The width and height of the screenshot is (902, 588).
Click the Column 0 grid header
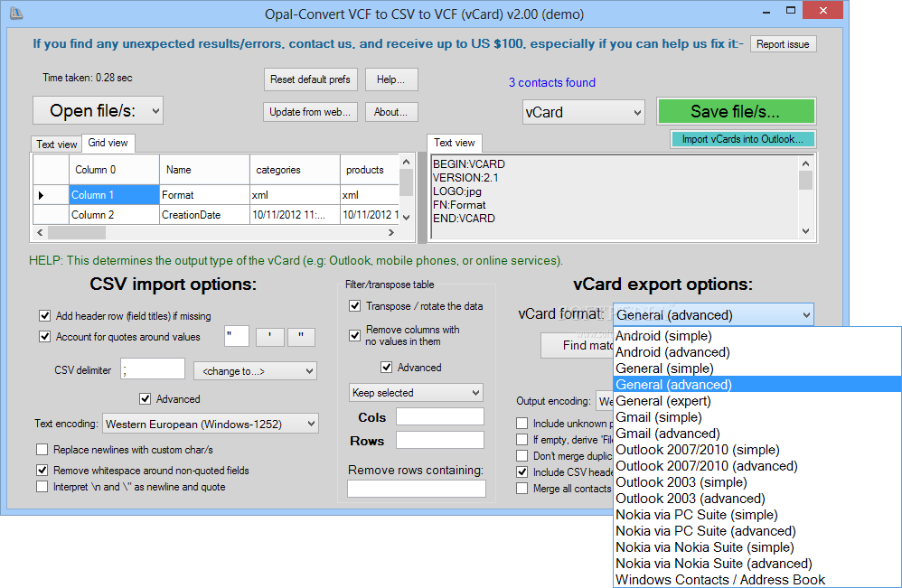pos(114,170)
